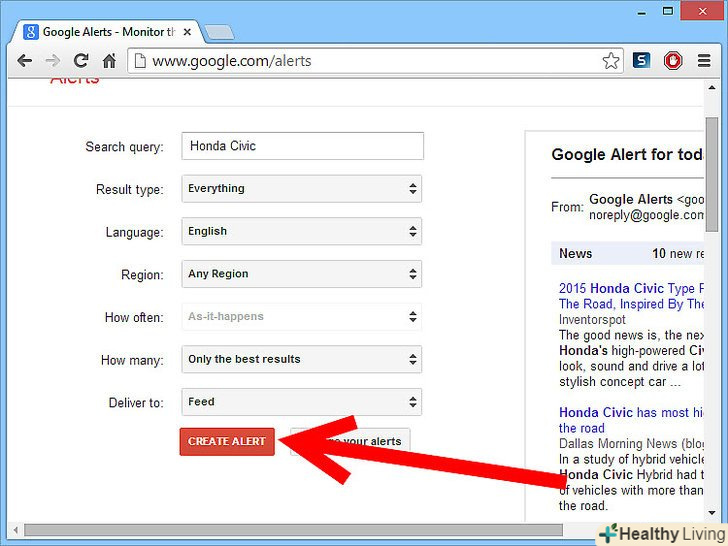This screenshot has height=546, width=728.
Task: Maximize the browser window
Action: (x=668, y=11)
